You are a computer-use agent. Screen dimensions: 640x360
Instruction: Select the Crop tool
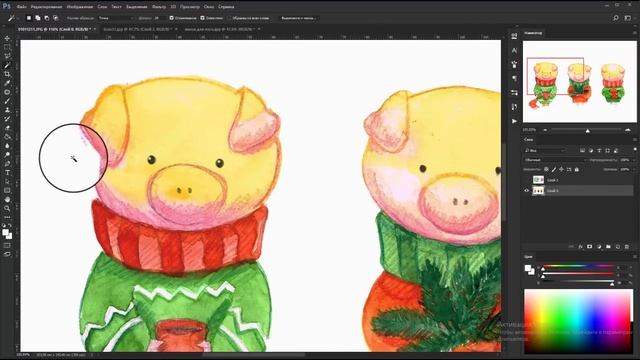coord(7,74)
